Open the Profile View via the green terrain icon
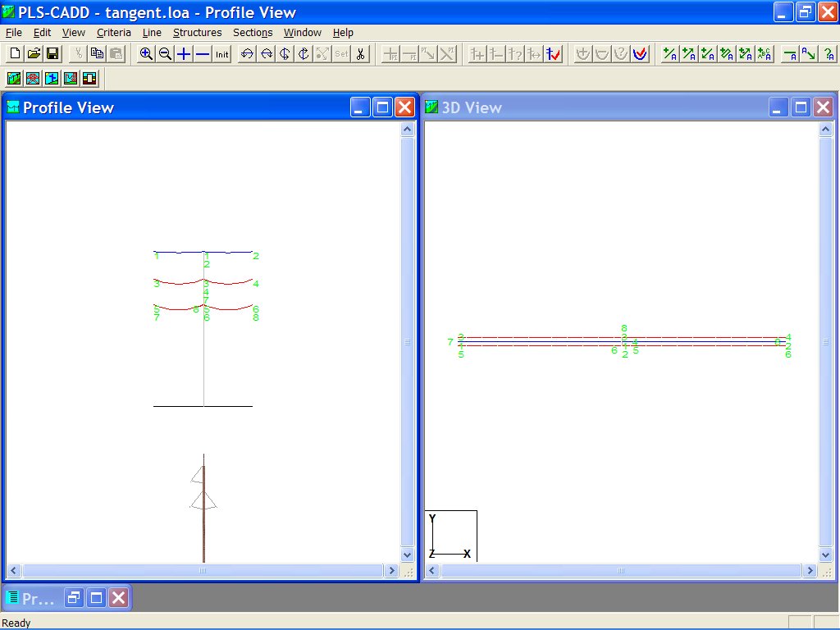 pyautogui.click(x=13, y=78)
